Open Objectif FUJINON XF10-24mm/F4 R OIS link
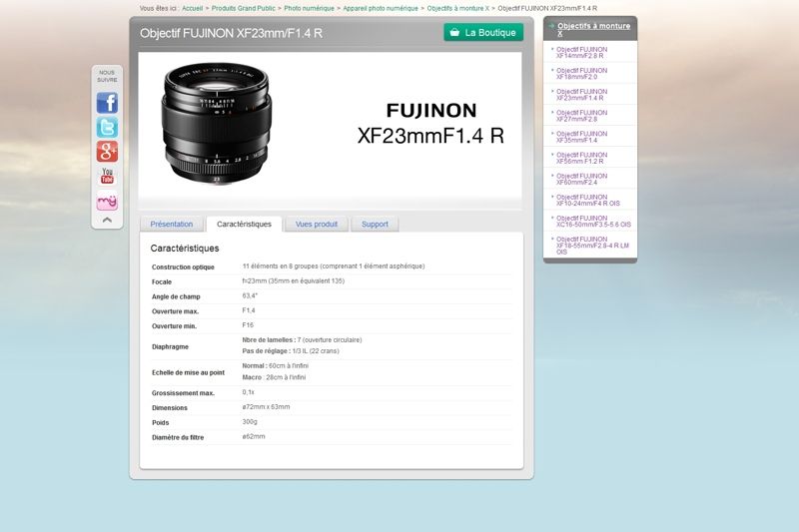 [588, 200]
